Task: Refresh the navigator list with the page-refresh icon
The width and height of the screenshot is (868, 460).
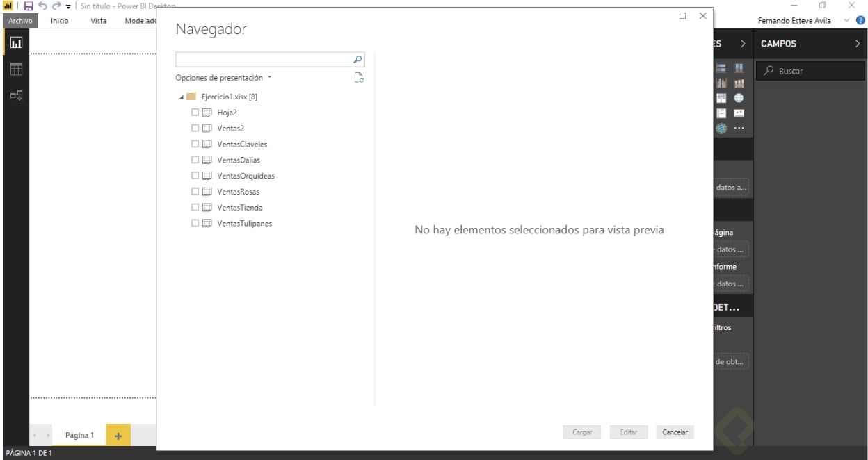Action: point(359,78)
